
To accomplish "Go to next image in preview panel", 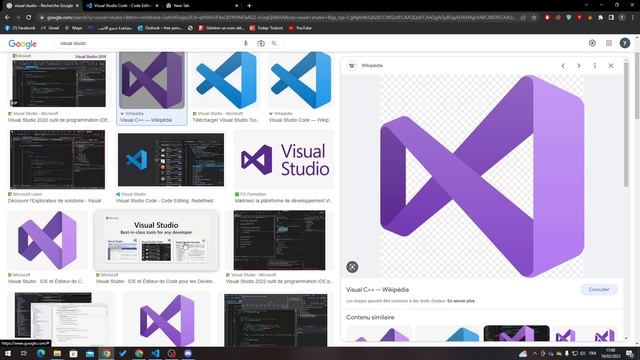I will click(579, 66).
